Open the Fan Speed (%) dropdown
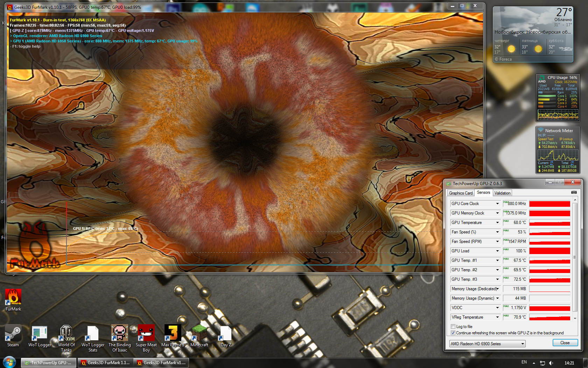This screenshot has height=368, width=588. point(497,232)
